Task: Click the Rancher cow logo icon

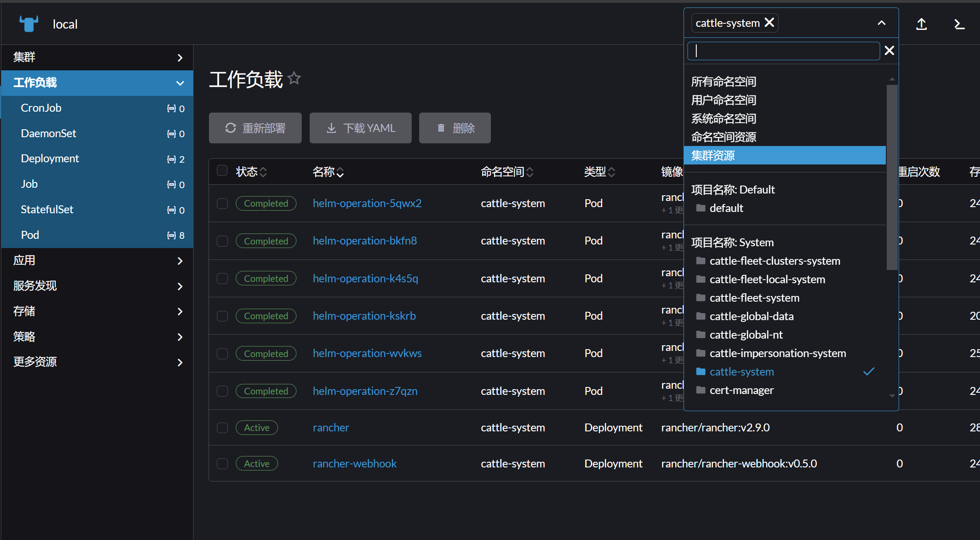Action: 29,23
